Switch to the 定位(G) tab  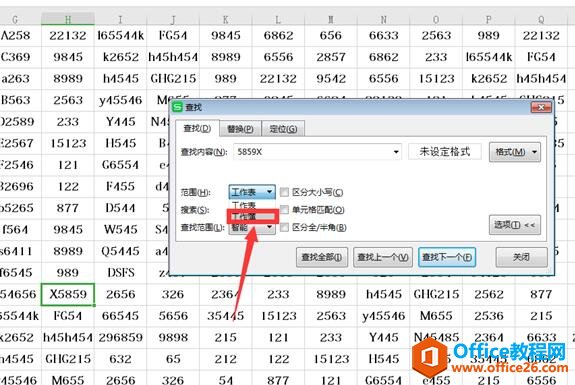pos(283,129)
